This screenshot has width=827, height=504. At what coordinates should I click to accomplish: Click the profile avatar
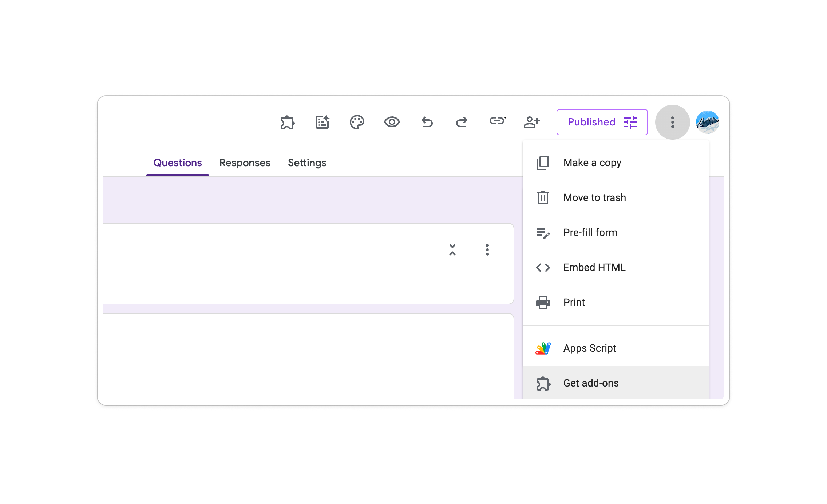[708, 122]
